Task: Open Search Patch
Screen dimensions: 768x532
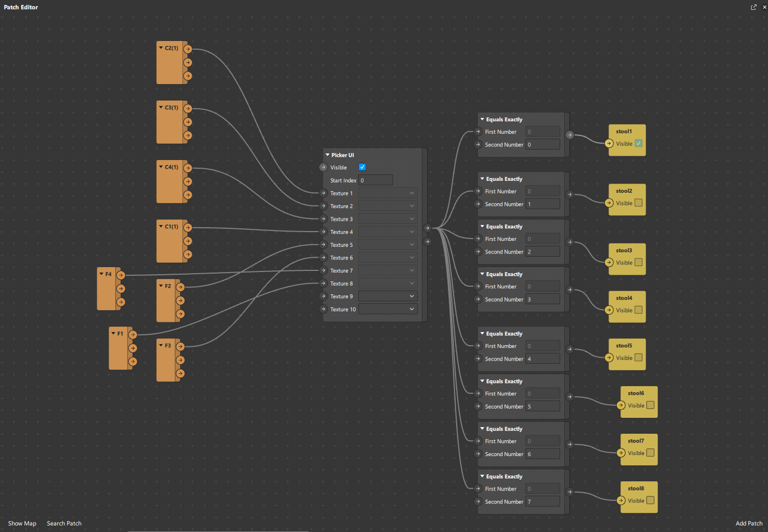Action: click(x=64, y=523)
